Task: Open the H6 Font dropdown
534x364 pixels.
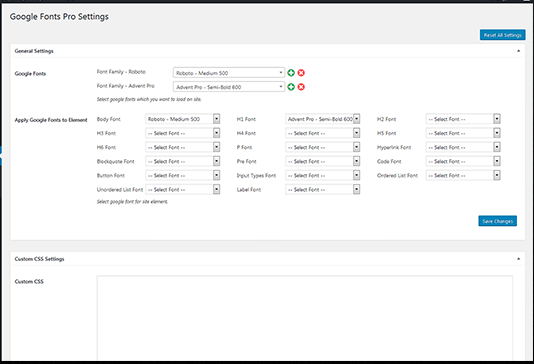Action: [x=183, y=147]
